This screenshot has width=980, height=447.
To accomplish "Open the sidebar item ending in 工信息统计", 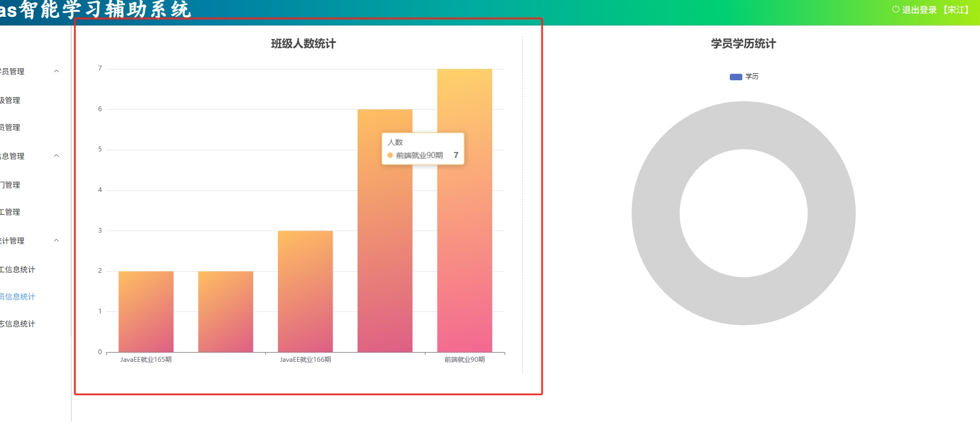I will point(18,270).
